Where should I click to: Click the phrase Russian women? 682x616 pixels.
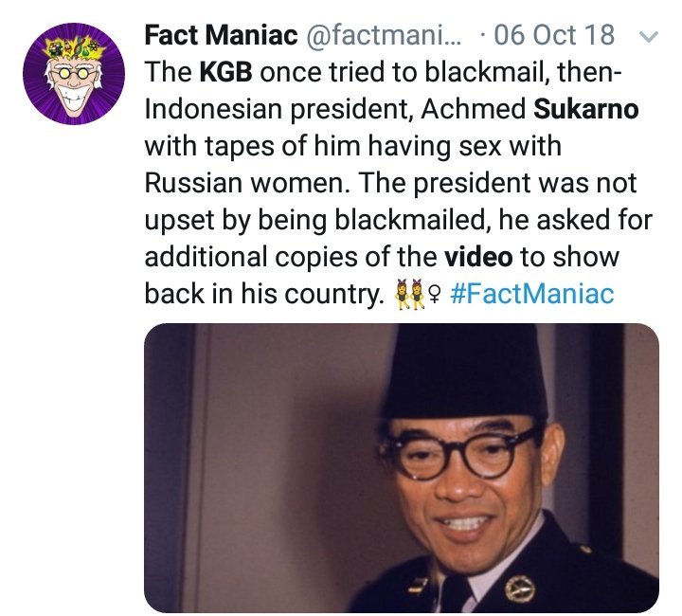pos(247,183)
